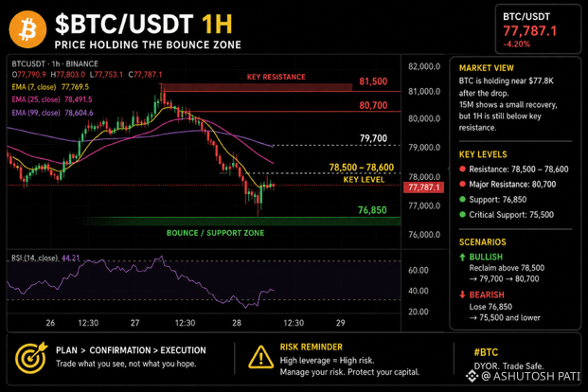588x392 pixels.
Task: Click date 28 on the time axis
Action: coord(237,323)
